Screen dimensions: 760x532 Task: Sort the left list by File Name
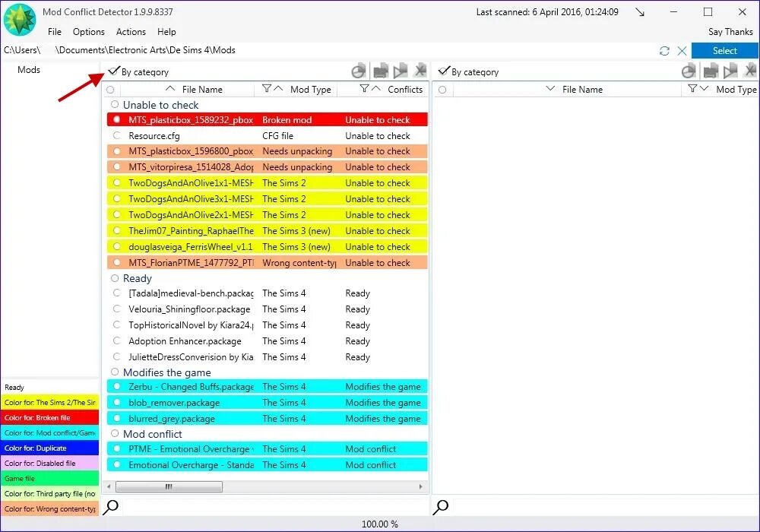click(x=202, y=89)
